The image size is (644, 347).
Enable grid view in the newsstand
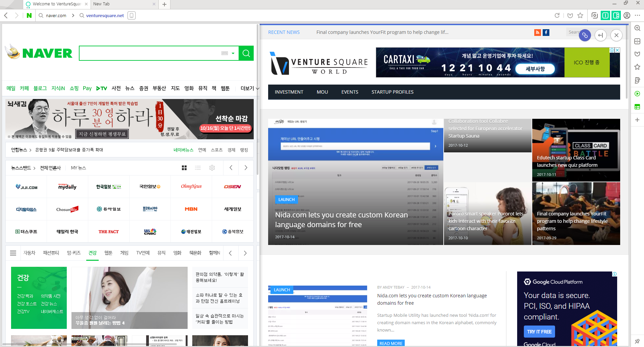click(x=184, y=168)
